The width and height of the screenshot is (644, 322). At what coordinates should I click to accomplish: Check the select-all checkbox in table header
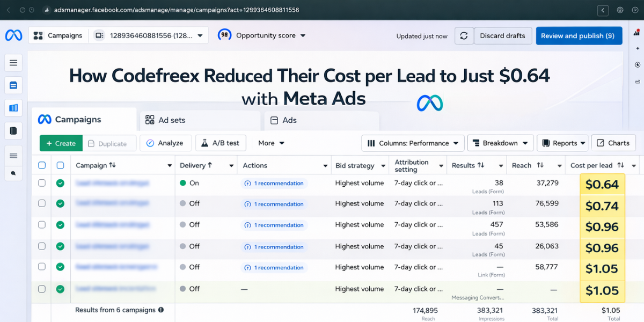pyautogui.click(x=42, y=165)
